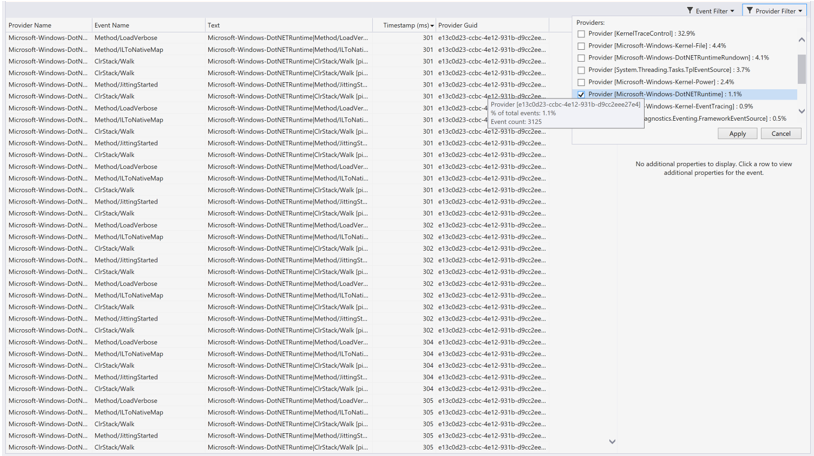814x456 pixels.
Task: Select the first Method/LoadVerbose event row
Action: pos(126,38)
